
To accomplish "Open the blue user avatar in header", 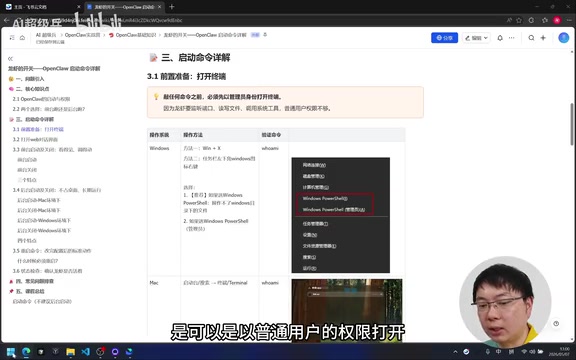I will (564, 38).
